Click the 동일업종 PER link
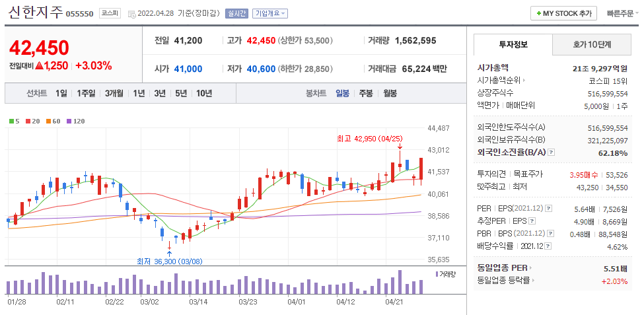Screen dimensions: 644x315 point(502,268)
